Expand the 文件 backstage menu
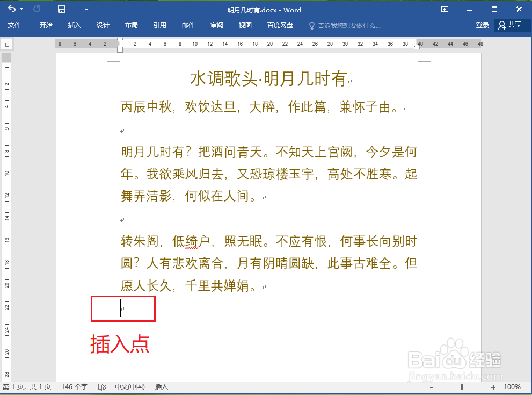The height and width of the screenshot is (395, 532). point(15,25)
